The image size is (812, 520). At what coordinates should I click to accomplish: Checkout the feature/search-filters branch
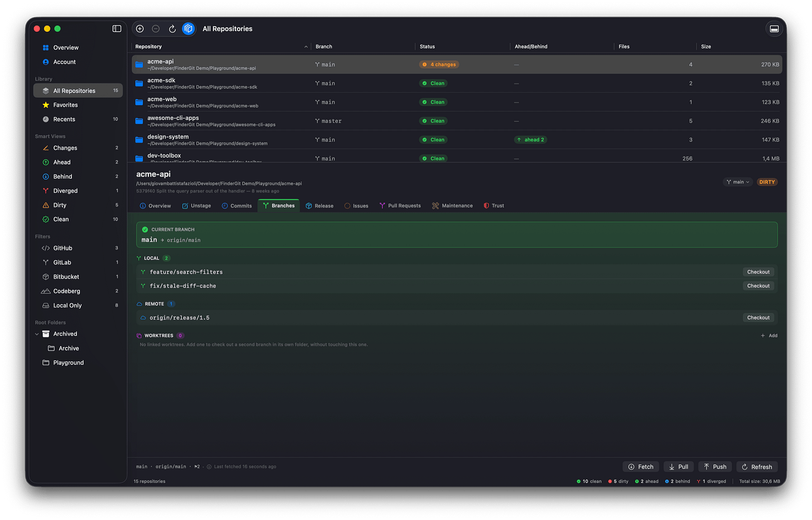click(758, 272)
